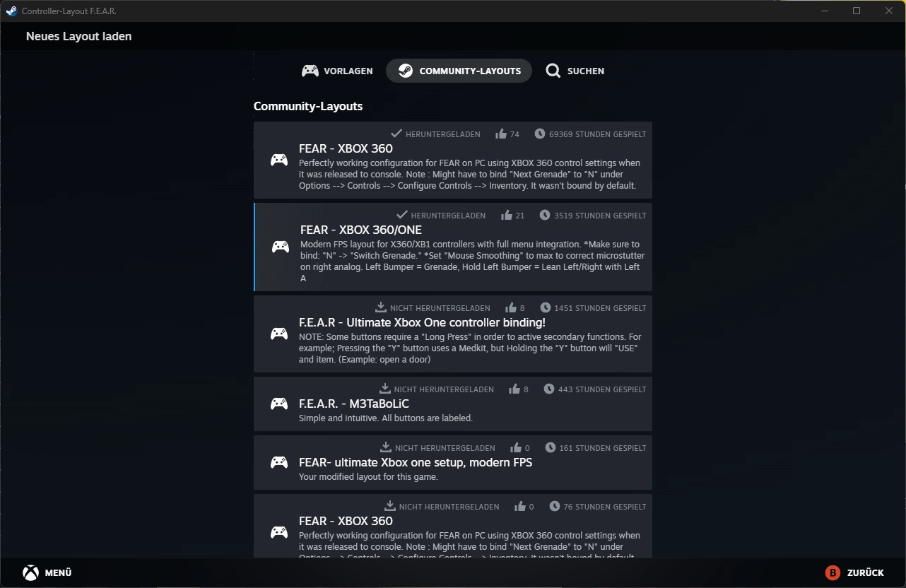Click the thumbs-up icon on M3TaBoLiC layout

tap(514, 389)
